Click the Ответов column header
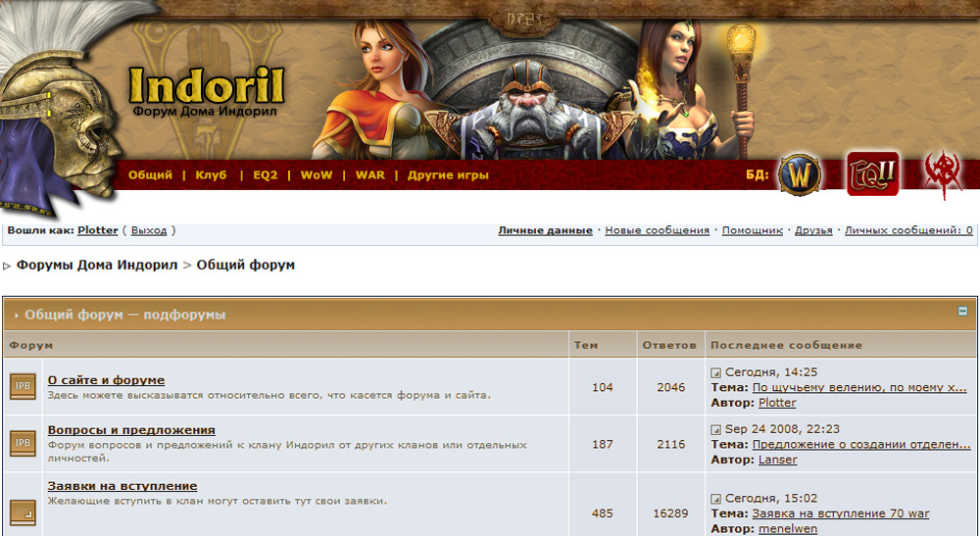 (668, 345)
